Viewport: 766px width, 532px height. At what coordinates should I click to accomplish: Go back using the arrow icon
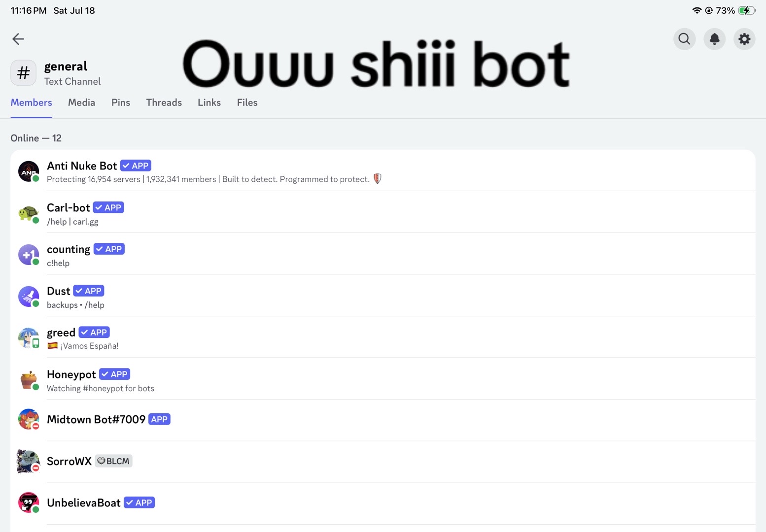[x=18, y=39]
